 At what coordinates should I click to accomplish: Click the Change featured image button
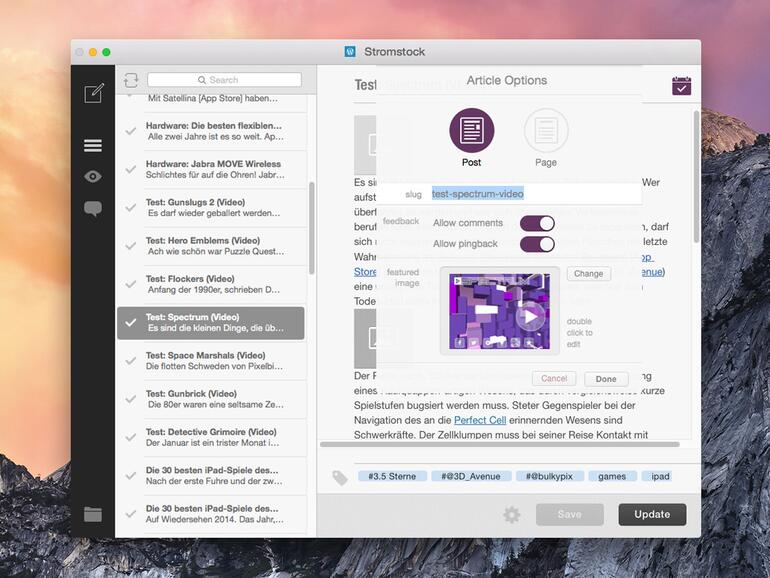coord(588,273)
